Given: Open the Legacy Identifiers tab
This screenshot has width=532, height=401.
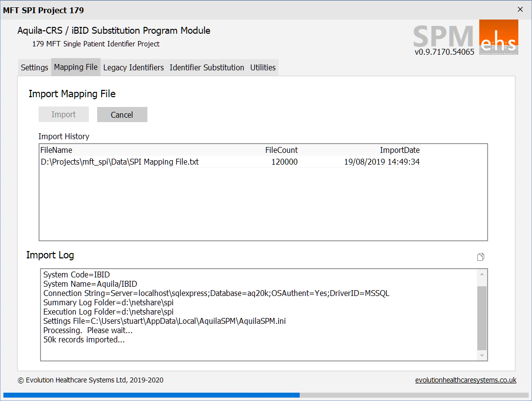Looking at the screenshot, I should point(133,67).
